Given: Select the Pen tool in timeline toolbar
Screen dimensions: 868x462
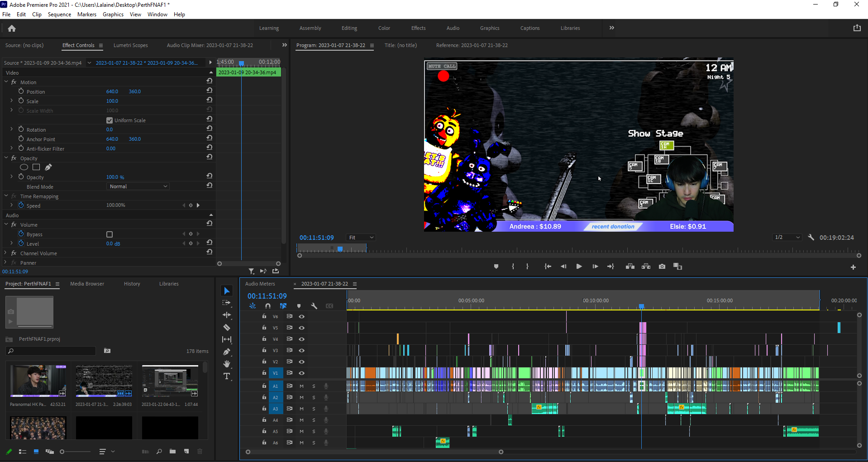Looking at the screenshot, I should (x=227, y=352).
